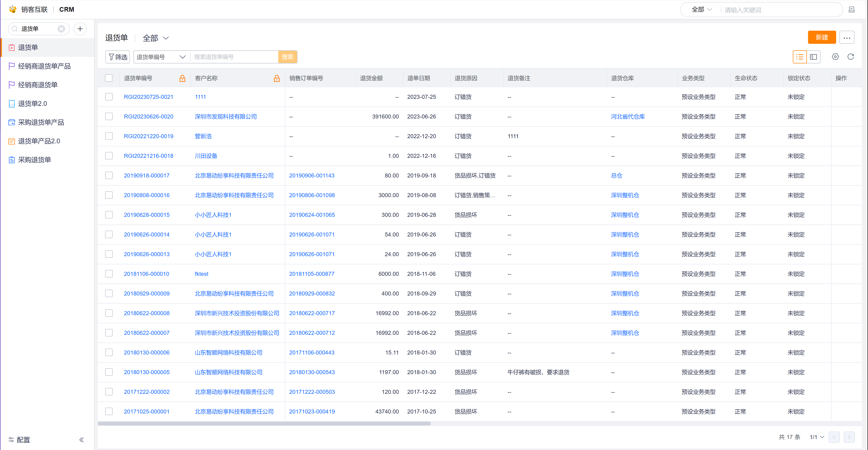Check the row 20171025-000001 checkbox
The height and width of the screenshot is (450, 868).
click(108, 411)
